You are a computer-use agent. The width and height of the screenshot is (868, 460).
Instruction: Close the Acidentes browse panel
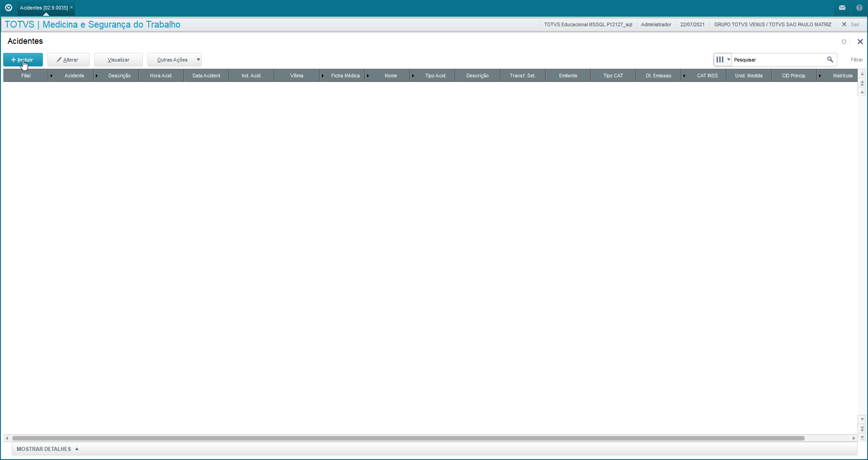point(860,42)
